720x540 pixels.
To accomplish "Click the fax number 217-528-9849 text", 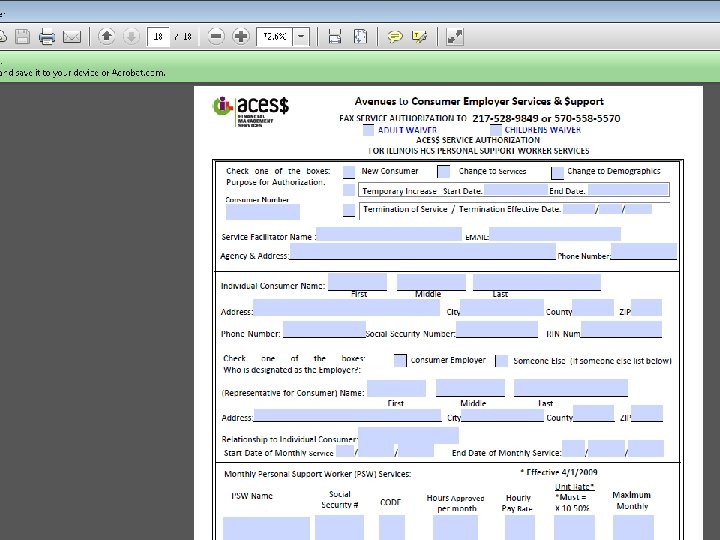I will click(505, 118).
